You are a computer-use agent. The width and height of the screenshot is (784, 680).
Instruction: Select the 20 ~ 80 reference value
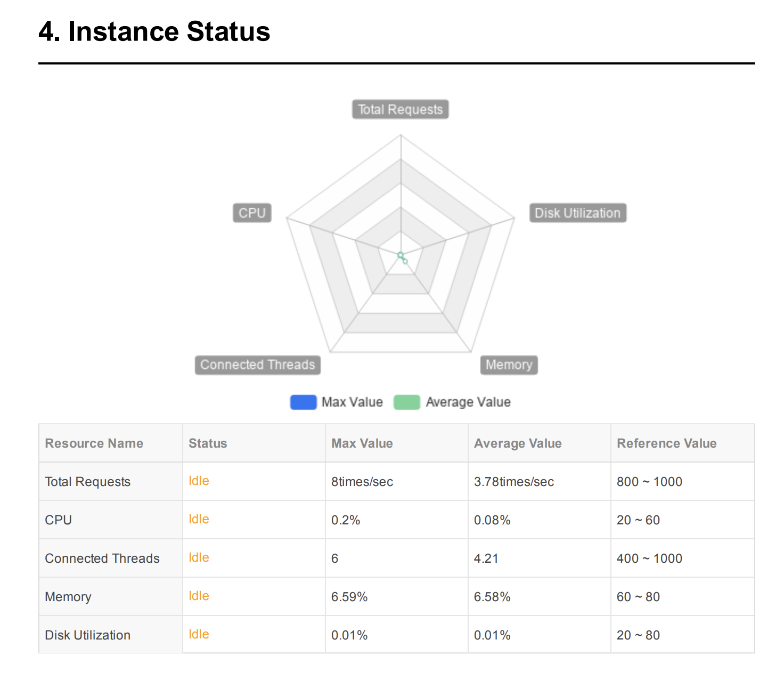coord(638,635)
